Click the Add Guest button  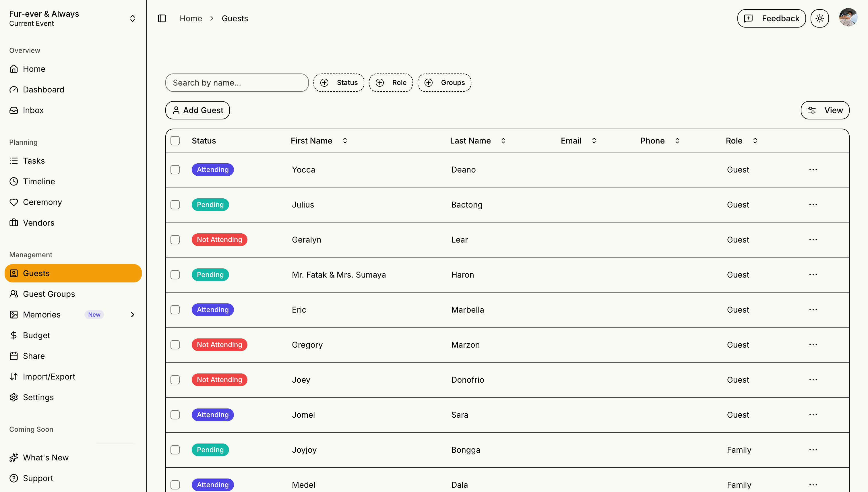click(x=197, y=110)
